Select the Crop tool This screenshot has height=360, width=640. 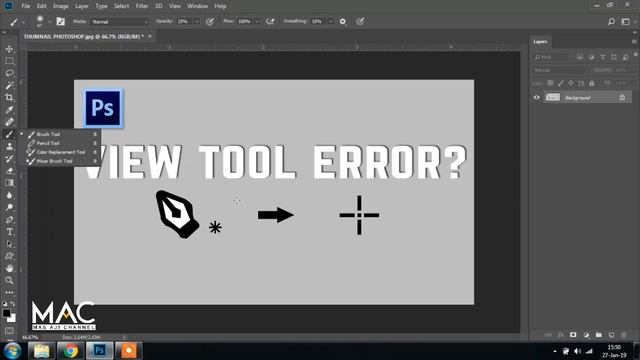tap(9, 98)
